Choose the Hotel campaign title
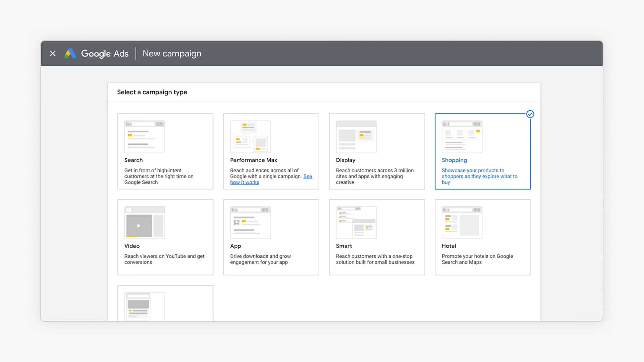 click(449, 246)
